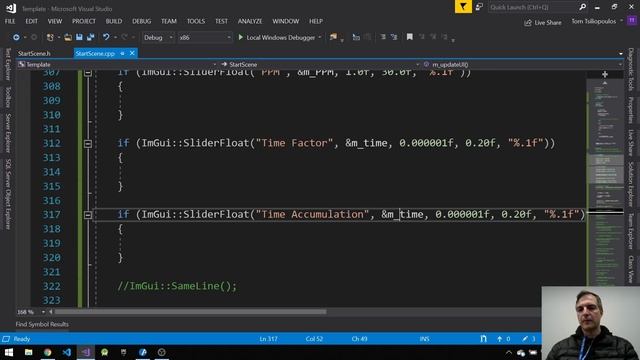This screenshot has width=640, height=360.
Task: Open Chrome from the taskbar
Action: [48, 352]
